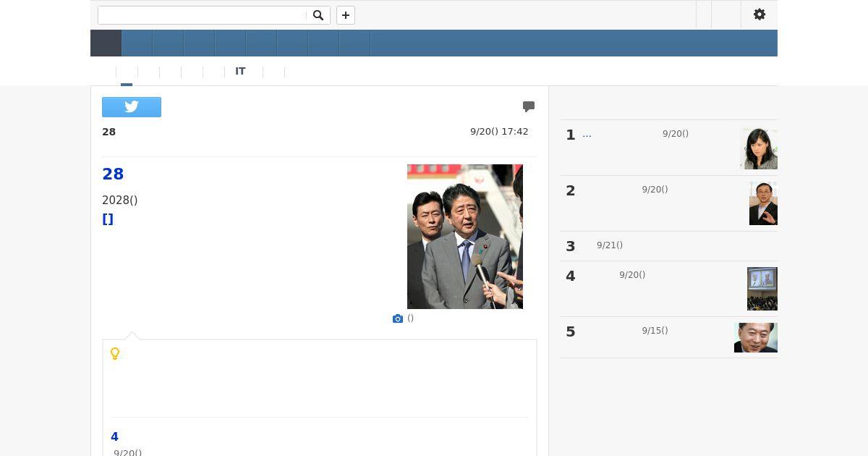The height and width of the screenshot is (456, 868).
Task: Open the headline link starting with 28
Action: 113,174
